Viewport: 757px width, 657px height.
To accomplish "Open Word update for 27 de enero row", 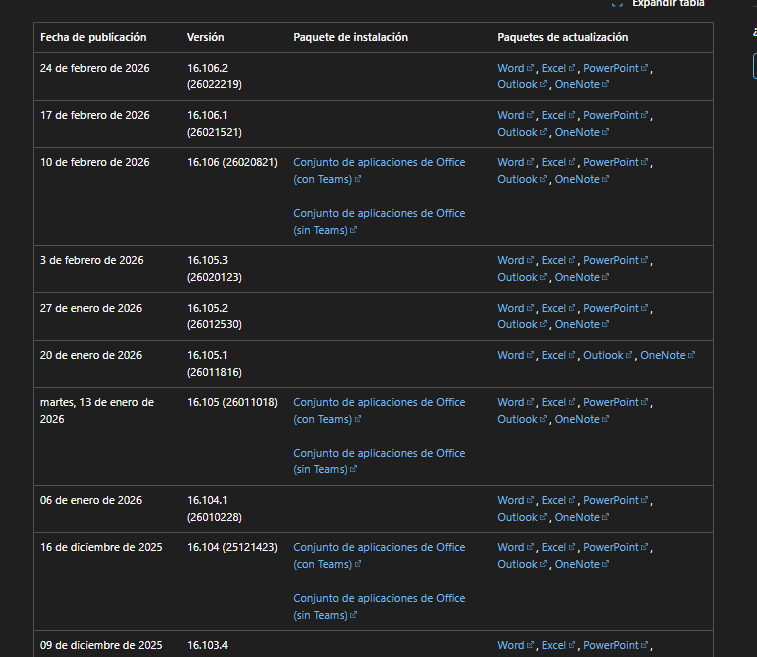I will pos(516,308).
